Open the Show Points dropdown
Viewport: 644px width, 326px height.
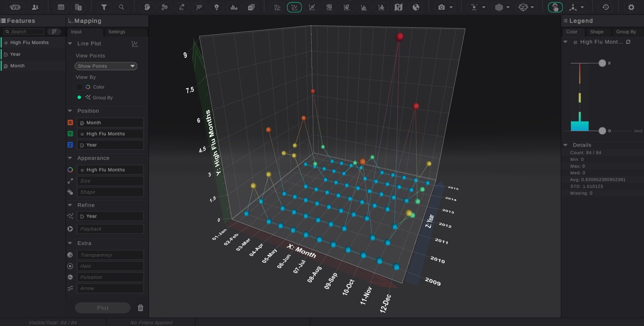(106, 66)
